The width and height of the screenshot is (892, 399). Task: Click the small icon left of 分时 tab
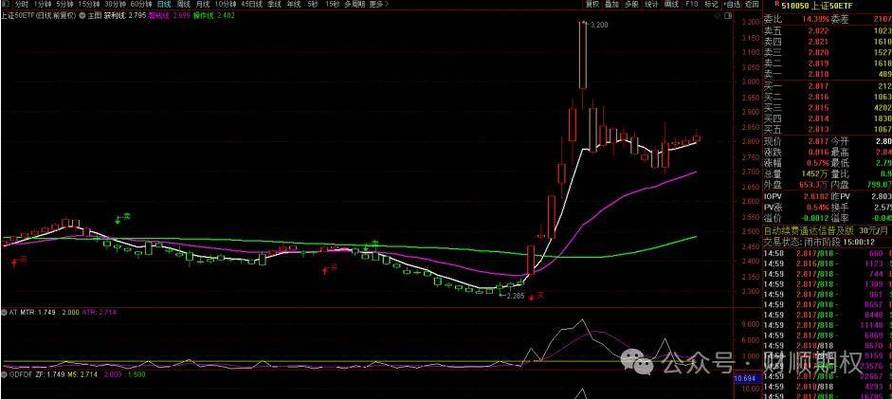click(x=5, y=4)
